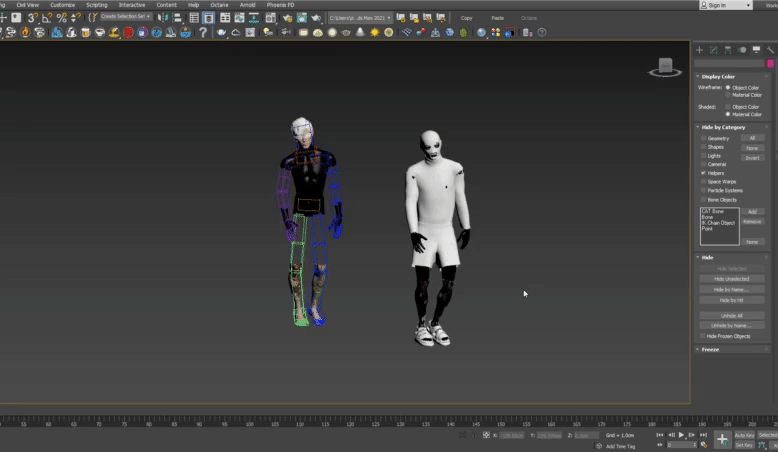
Task: Enable the Geometry hide checkbox
Action: point(704,138)
